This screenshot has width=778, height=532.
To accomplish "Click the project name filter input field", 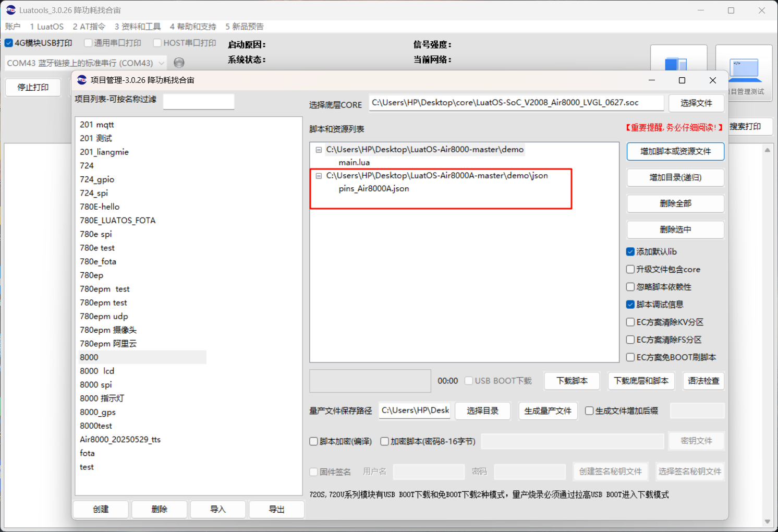I will pos(199,101).
